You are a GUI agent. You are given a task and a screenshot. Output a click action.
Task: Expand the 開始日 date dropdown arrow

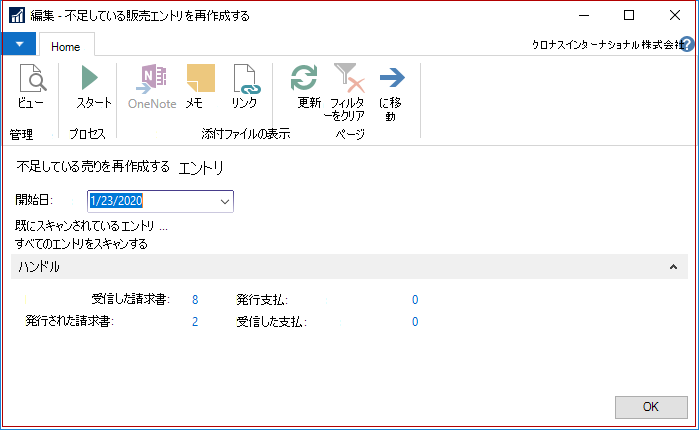pos(225,201)
